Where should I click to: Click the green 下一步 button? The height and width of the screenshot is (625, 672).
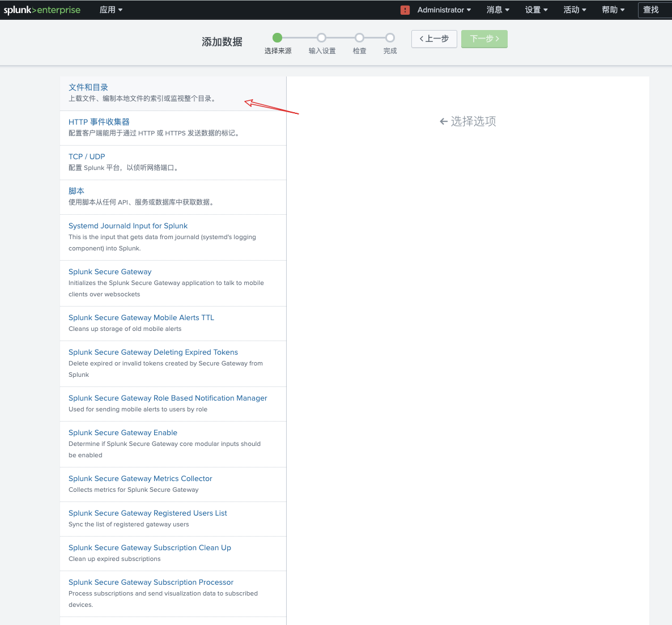[x=484, y=39]
